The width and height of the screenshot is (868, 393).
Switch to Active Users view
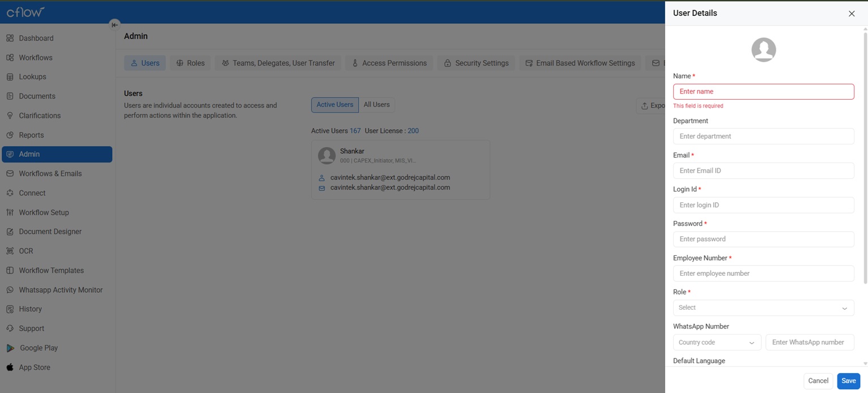[x=334, y=105]
